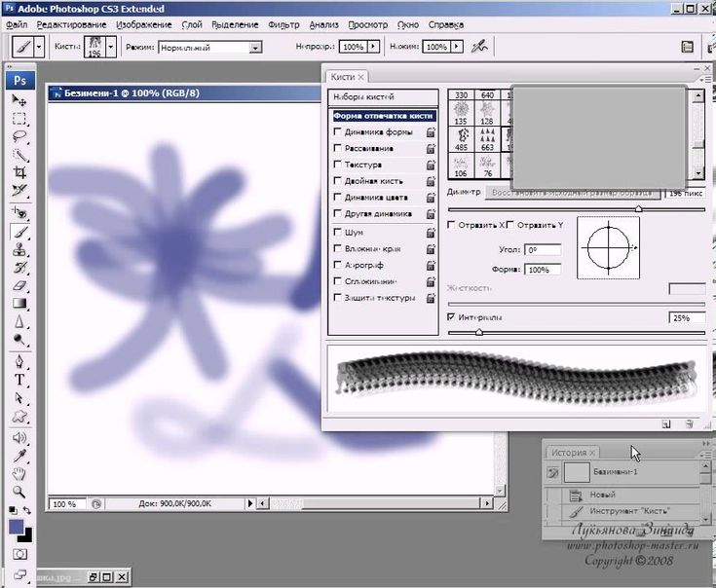Select the Slice tool
Image resolution: width=716 pixels, height=588 pixels.
19,190
